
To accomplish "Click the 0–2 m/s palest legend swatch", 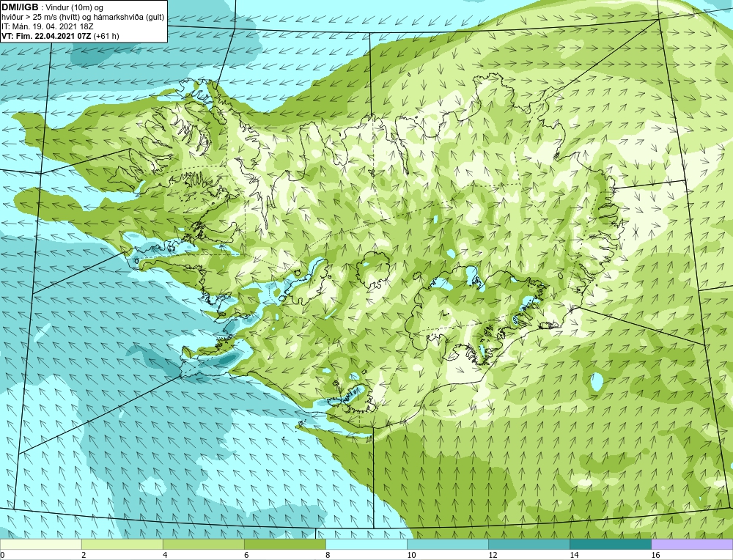I will [40, 544].
